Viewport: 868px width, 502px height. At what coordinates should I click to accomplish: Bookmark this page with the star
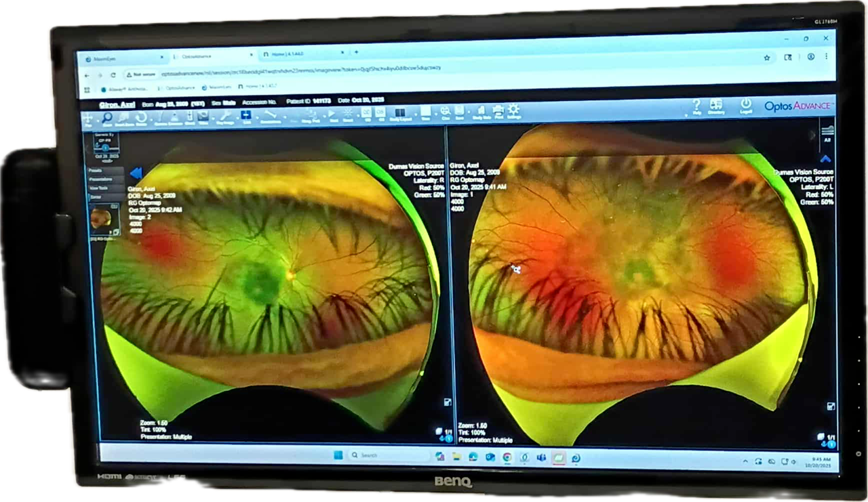[767, 58]
